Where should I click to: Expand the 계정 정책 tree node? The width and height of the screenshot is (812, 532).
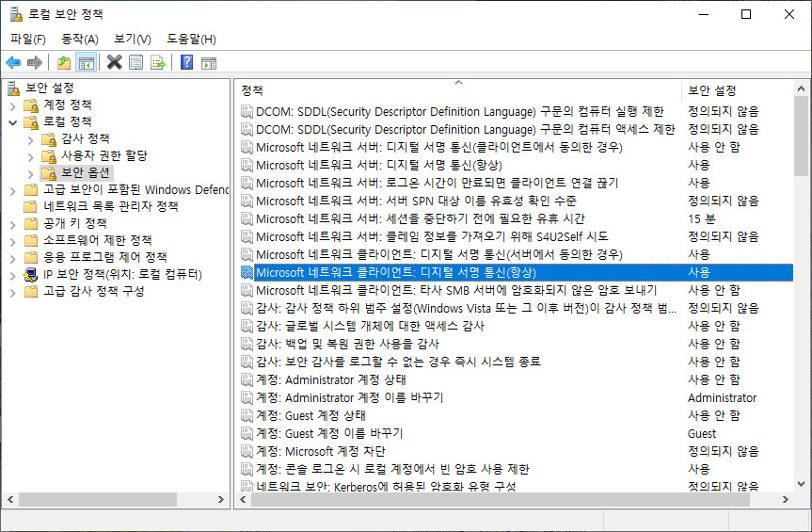click(13, 106)
